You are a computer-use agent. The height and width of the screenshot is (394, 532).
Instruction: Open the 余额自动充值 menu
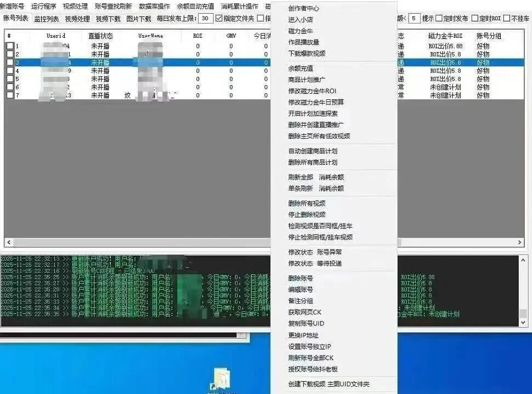(x=195, y=6)
